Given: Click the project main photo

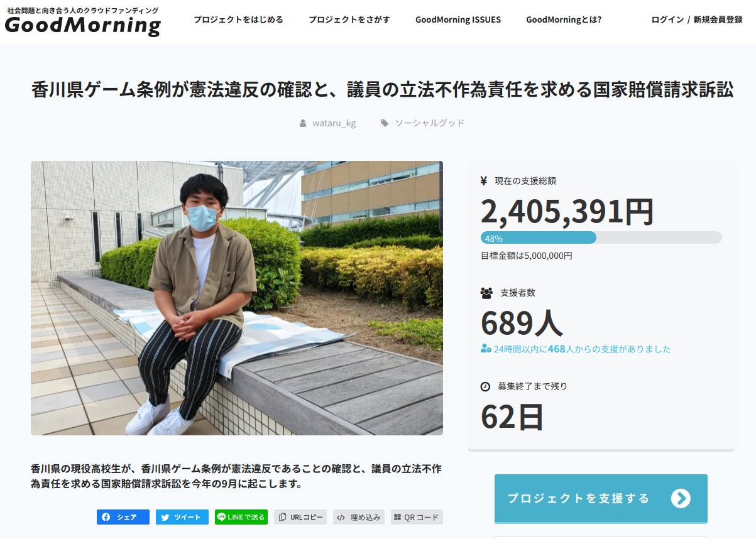Looking at the screenshot, I should pyautogui.click(x=237, y=298).
